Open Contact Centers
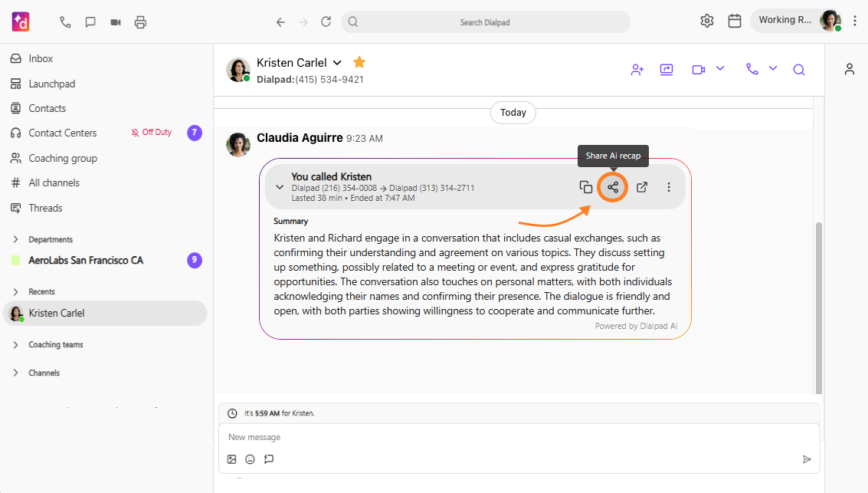The height and width of the screenshot is (493, 868). click(x=63, y=133)
